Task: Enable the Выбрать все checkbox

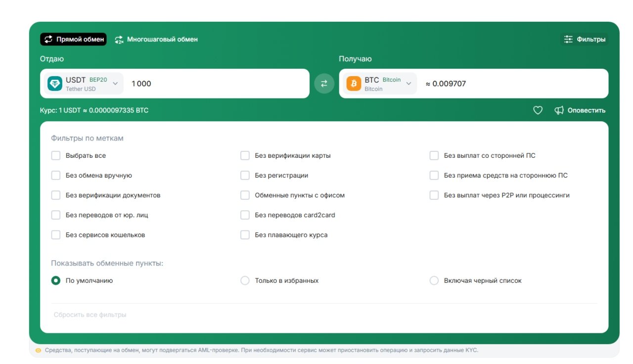Action: pyautogui.click(x=56, y=155)
